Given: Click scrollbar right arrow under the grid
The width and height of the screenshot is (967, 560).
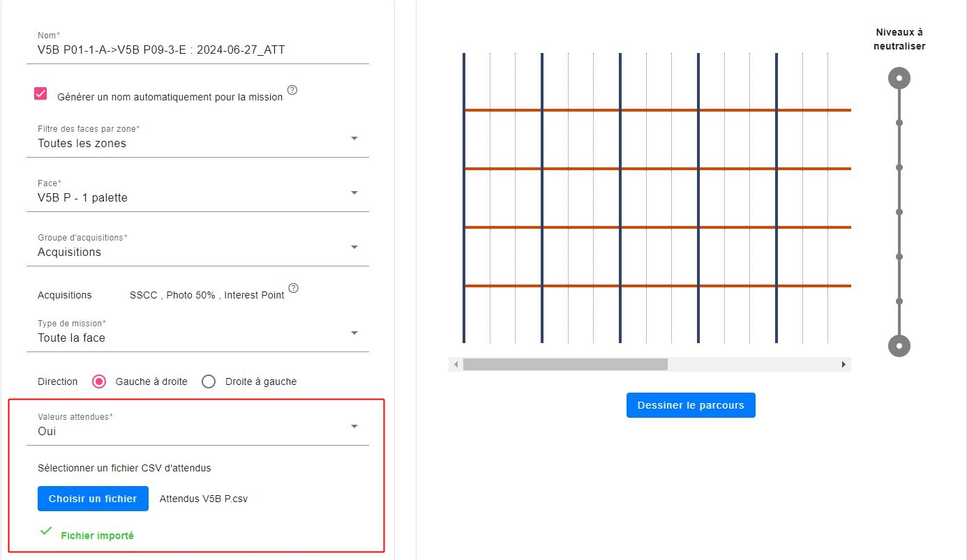Looking at the screenshot, I should tap(844, 365).
